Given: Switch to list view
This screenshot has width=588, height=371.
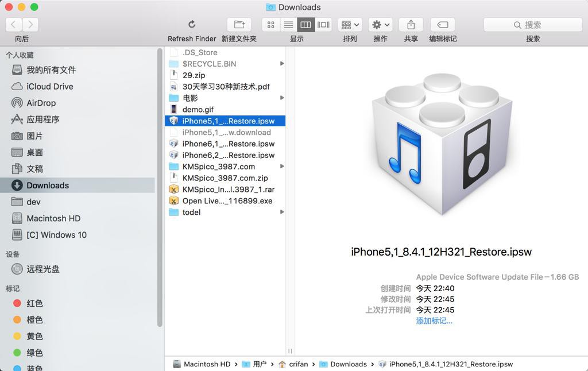Looking at the screenshot, I should click(x=288, y=25).
